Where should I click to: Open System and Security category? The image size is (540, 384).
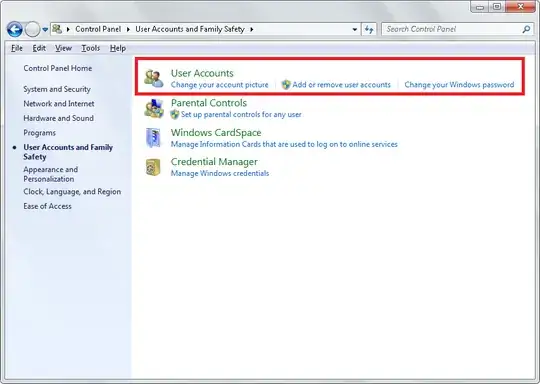(57, 89)
